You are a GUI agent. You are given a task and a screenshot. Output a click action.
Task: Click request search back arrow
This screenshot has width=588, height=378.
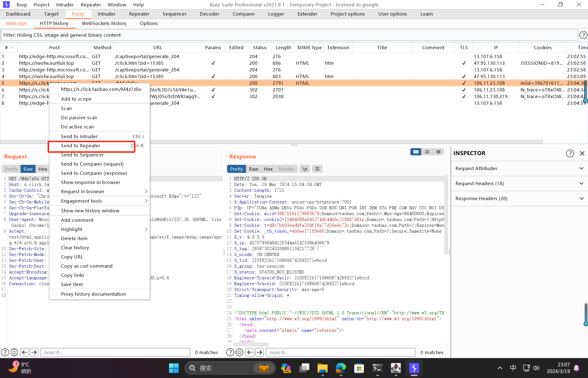point(24,352)
